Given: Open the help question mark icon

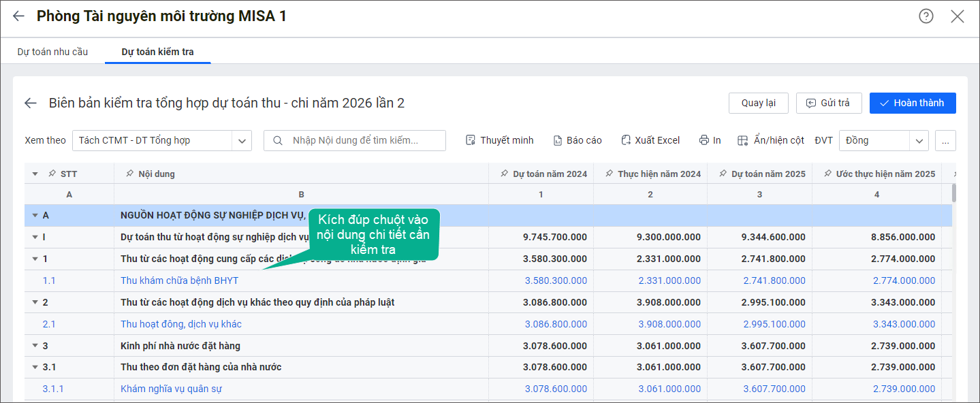Looking at the screenshot, I should [926, 16].
